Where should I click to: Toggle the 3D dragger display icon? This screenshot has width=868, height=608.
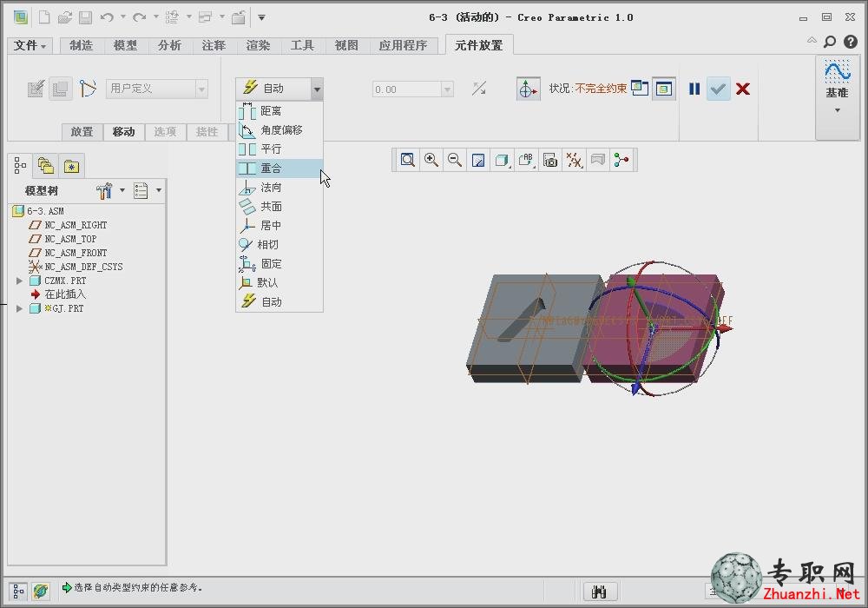click(x=528, y=89)
